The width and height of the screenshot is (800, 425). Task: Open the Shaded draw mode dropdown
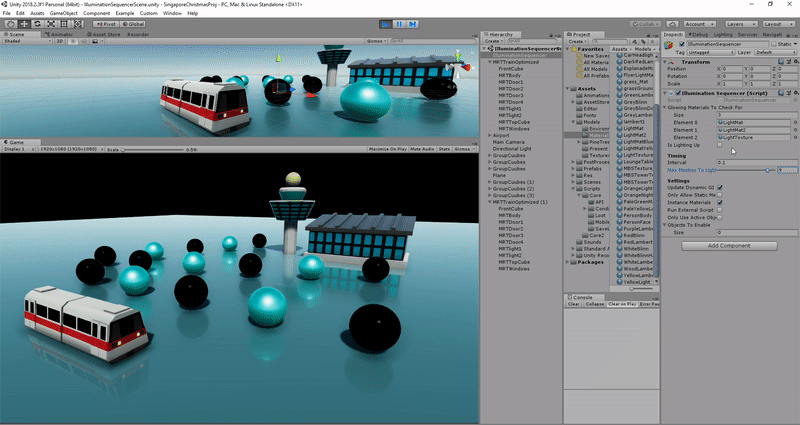pyautogui.click(x=27, y=41)
